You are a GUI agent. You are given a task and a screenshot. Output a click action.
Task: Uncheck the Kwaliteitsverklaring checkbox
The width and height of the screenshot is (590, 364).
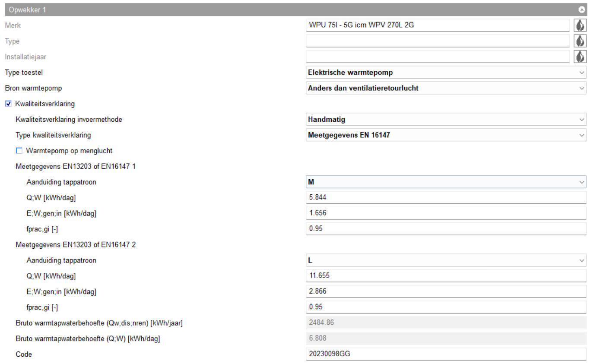[8, 104]
